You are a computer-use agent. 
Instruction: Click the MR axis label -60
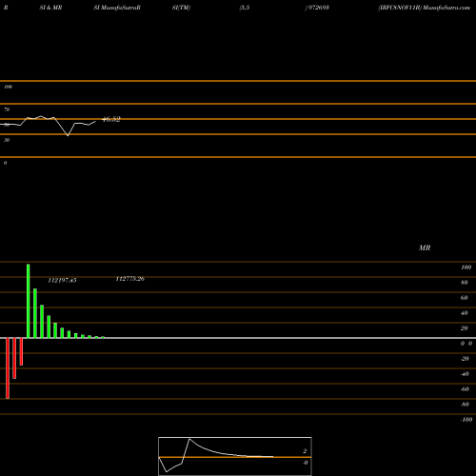(x=465, y=389)
